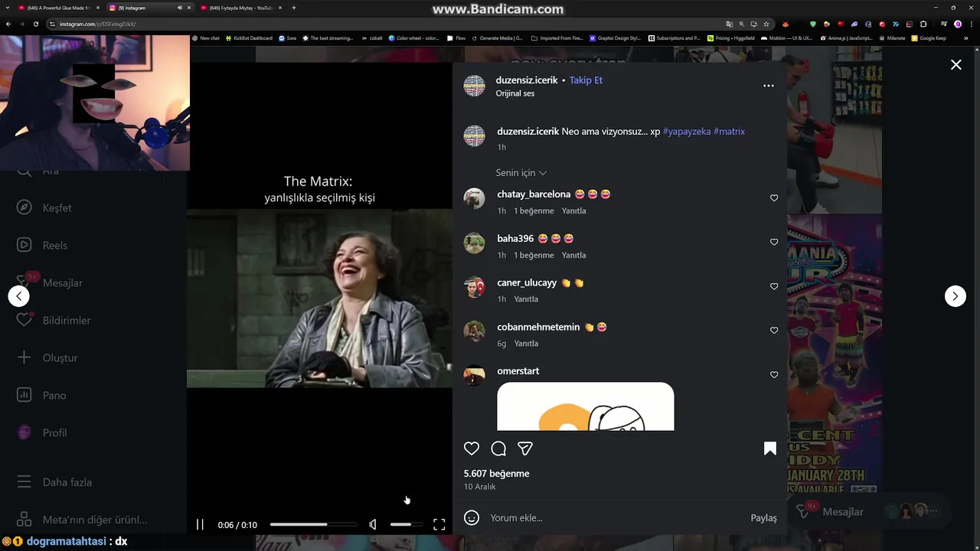Reload the page
This screenshot has width=980, height=551.
pyautogui.click(x=35, y=24)
